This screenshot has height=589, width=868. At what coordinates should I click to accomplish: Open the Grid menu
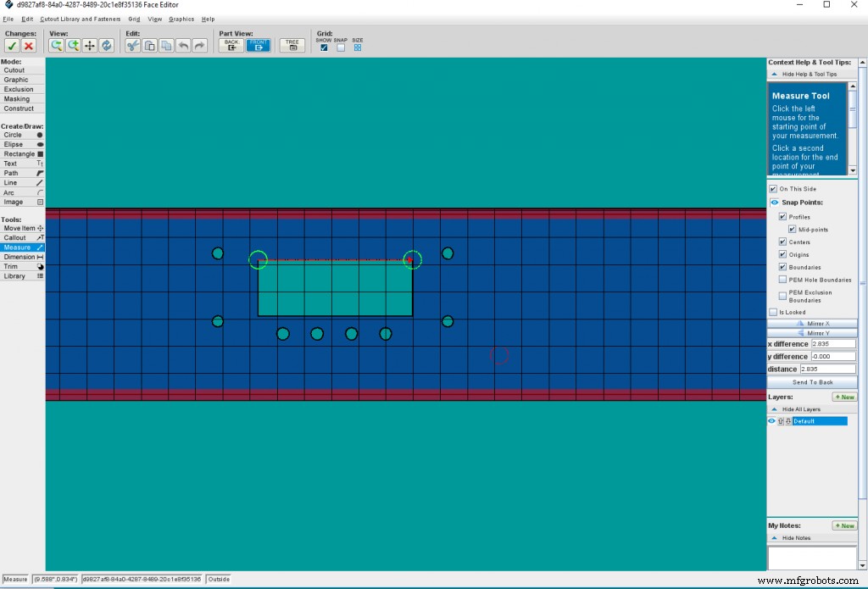pyautogui.click(x=134, y=19)
